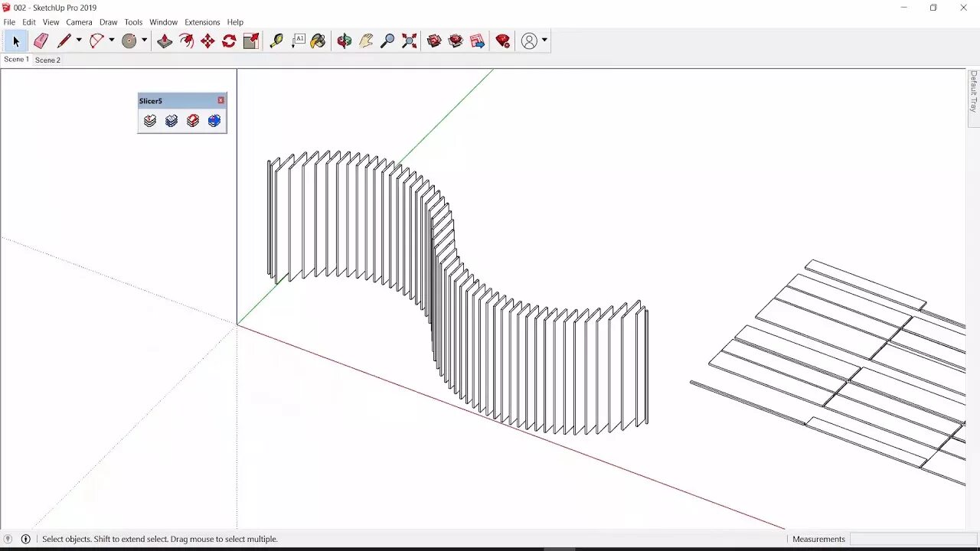Open the shape tool dropdown arrow
The height and width of the screenshot is (551, 980).
coord(144,41)
